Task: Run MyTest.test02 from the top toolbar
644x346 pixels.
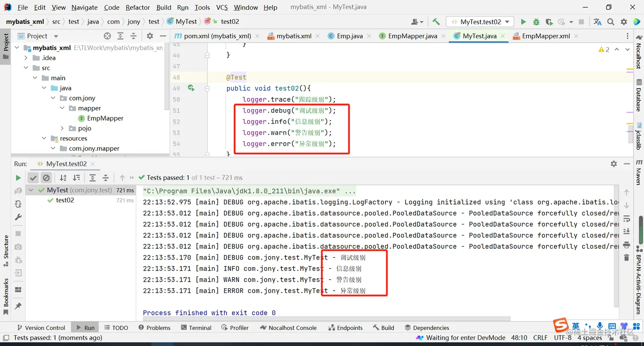Action: pyautogui.click(x=523, y=22)
